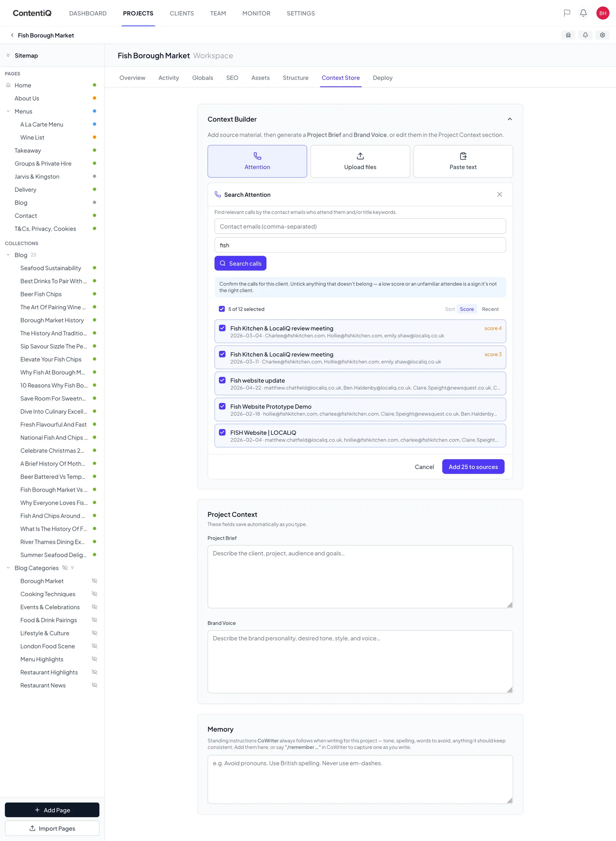
Task: Toggle visibility of Food & Drink Pairings
Action: click(94, 620)
